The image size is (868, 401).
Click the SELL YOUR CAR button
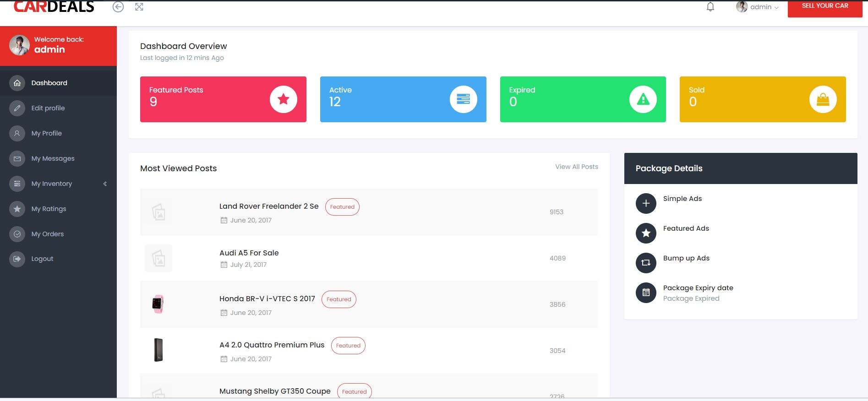tap(824, 7)
